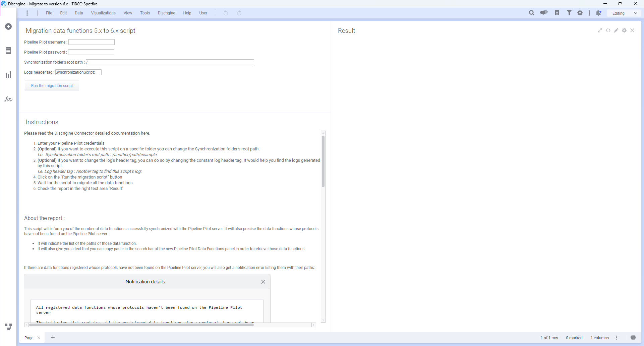
Task: Click horizontal scrollbar right arrow
Action: pyautogui.click(x=314, y=325)
